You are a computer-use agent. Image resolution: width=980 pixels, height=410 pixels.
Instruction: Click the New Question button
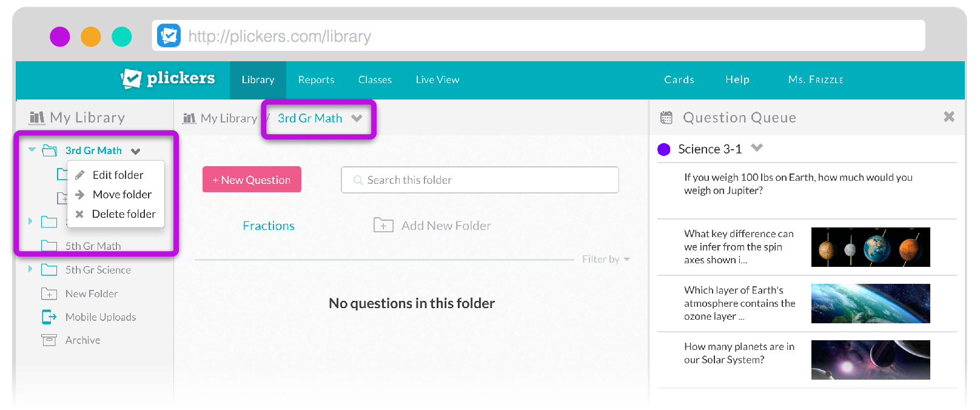pos(252,180)
